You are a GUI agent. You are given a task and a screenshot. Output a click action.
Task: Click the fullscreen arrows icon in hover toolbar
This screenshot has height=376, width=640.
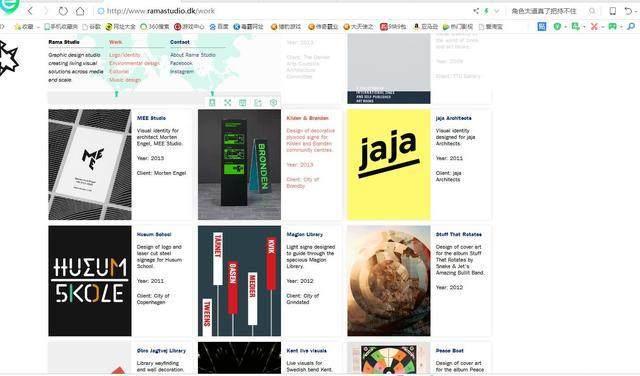point(227,102)
